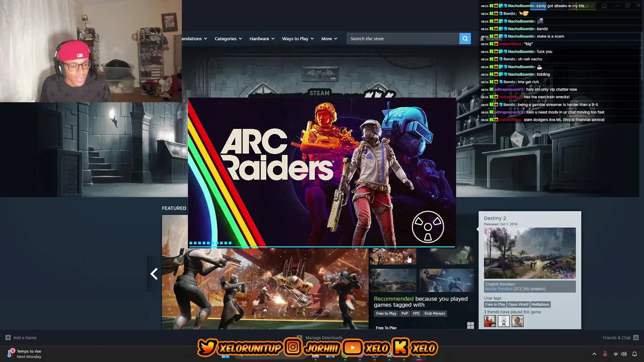Expand the More dropdown
Viewport: 644px width, 362px height.
[329, 39]
